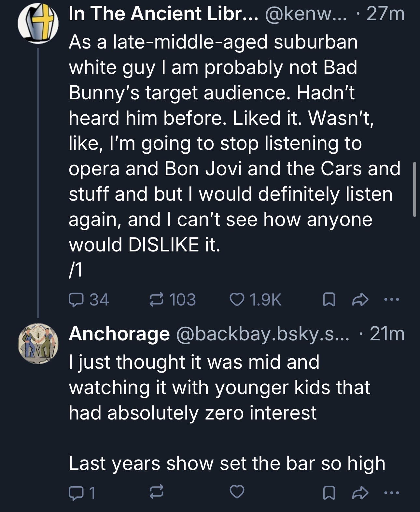This screenshot has height=512, width=420.
Task: Click the 27m timestamp on first post
Action: pos(385,14)
